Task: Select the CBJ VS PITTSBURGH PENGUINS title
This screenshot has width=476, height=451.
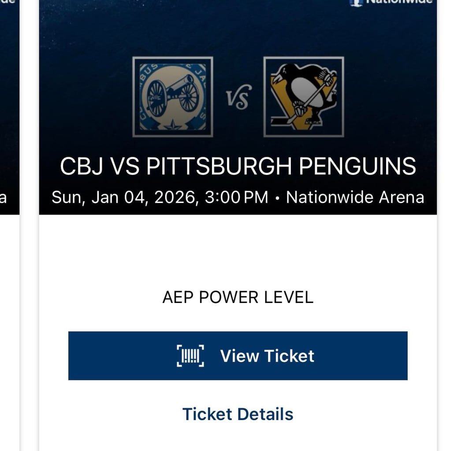Action: (238, 166)
